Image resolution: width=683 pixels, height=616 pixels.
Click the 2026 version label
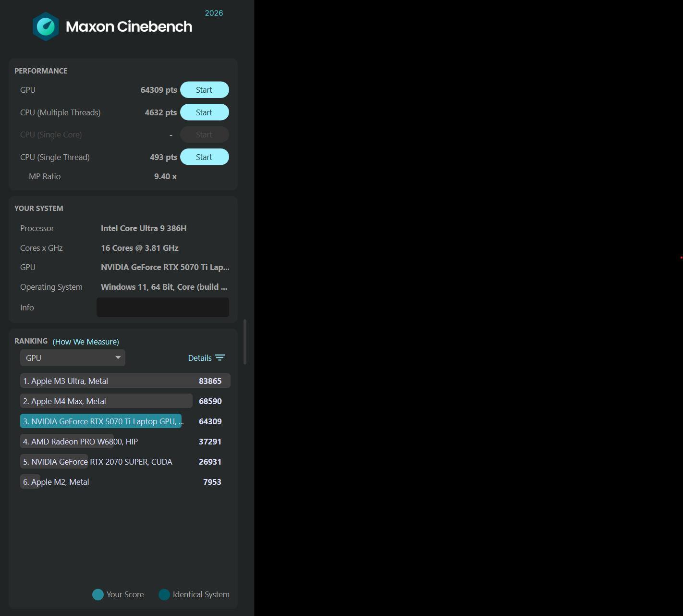[214, 13]
